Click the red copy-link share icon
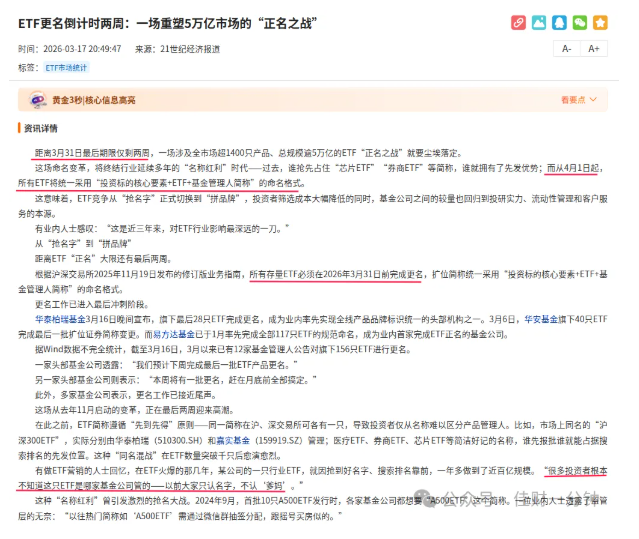The width and height of the screenshot is (639, 539). (518, 23)
